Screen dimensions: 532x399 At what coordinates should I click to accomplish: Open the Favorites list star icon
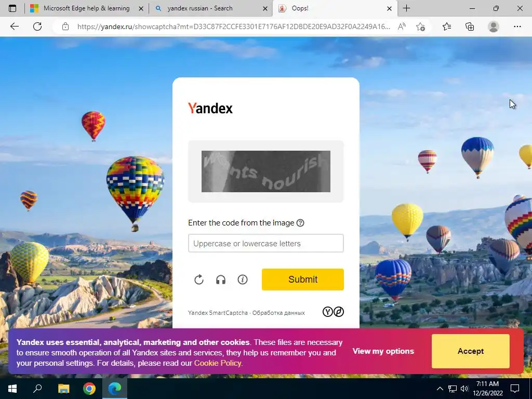[447, 26]
